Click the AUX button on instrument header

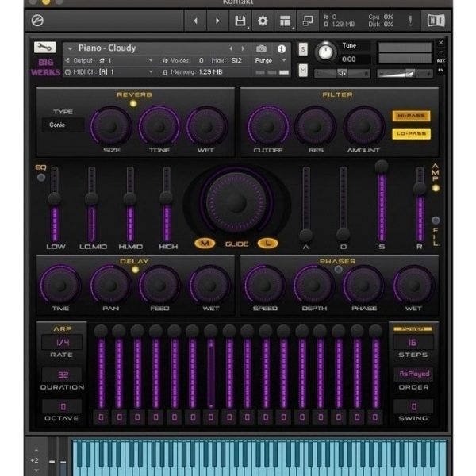(x=441, y=61)
